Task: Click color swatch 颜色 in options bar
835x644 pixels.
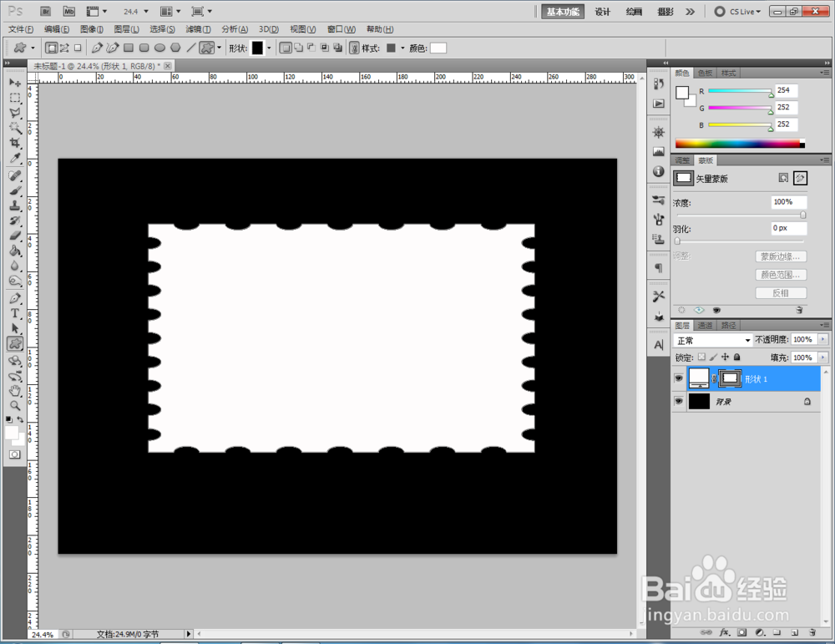Action: (x=438, y=48)
